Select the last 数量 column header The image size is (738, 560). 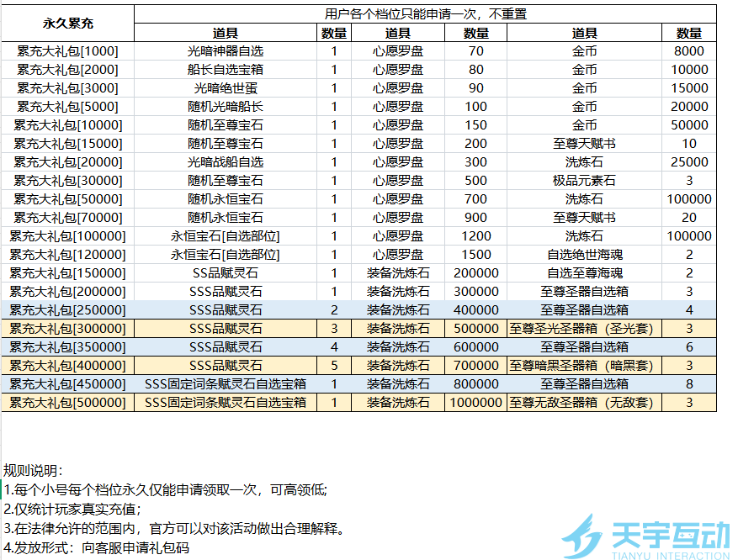point(689,33)
